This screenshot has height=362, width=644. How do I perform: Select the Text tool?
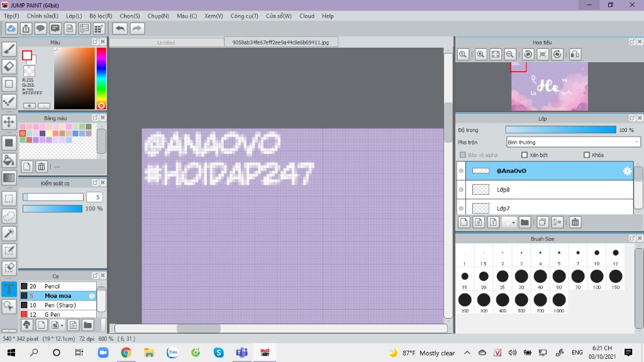[x=9, y=289]
